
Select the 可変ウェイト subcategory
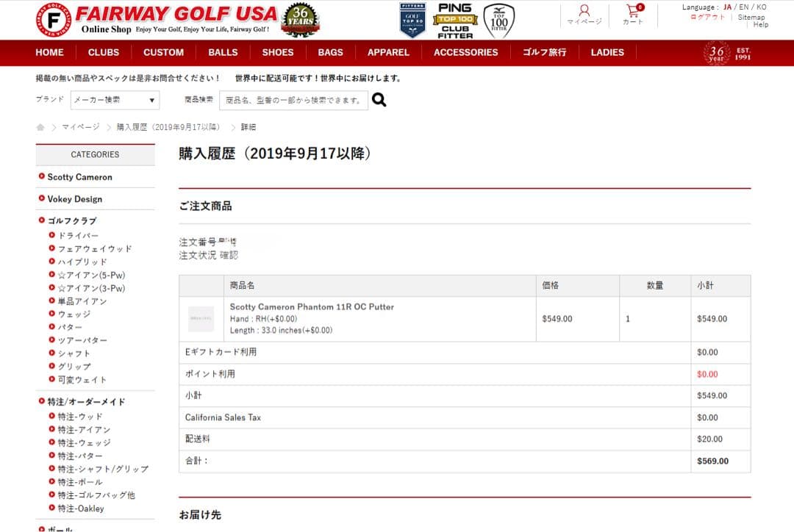click(82, 380)
